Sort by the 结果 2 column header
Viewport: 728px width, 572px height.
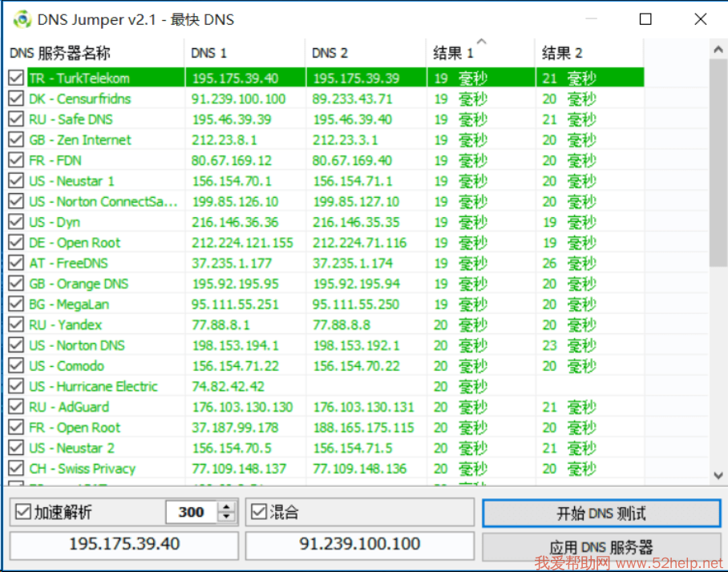coord(589,53)
